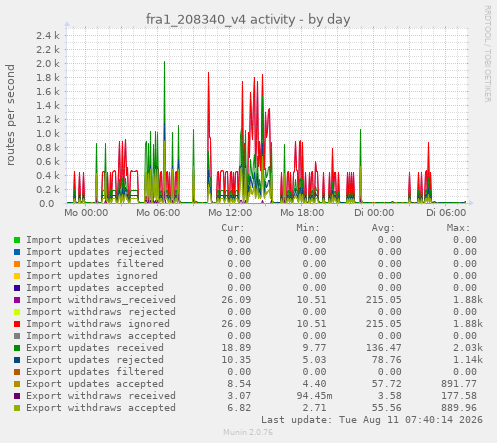Viewport: 497px width, 443px height.
Task: Click the 'Import updates ignored' legend label
Action: point(92,276)
